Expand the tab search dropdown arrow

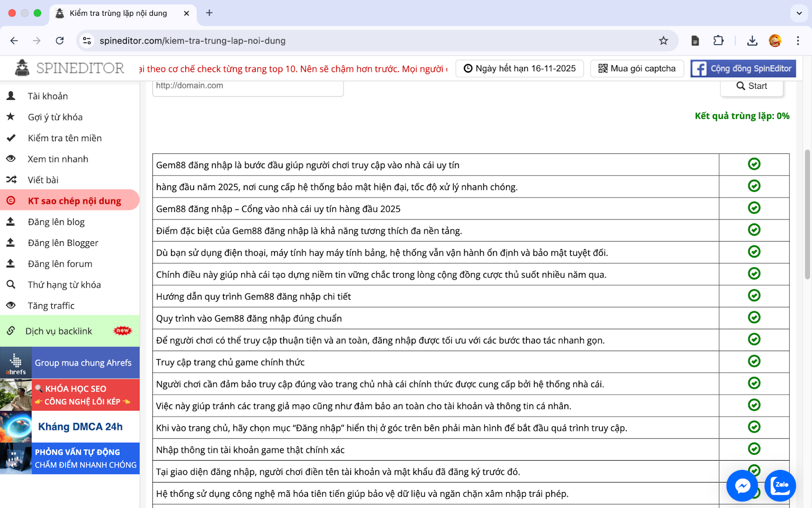tap(799, 13)
